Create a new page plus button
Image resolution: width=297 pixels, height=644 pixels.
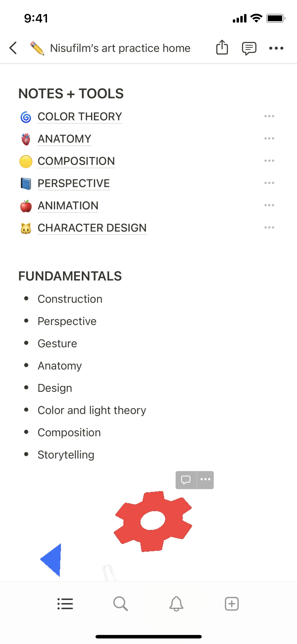pos(232,604)
